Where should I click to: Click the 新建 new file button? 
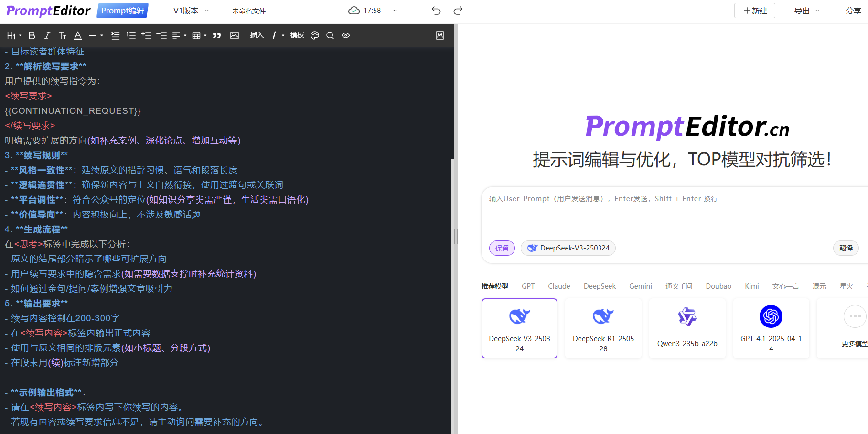pos(754,10)
